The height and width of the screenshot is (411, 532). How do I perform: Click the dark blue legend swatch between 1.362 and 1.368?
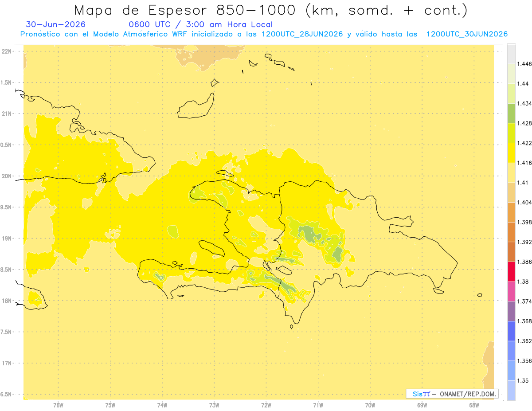tap(511, 331)
